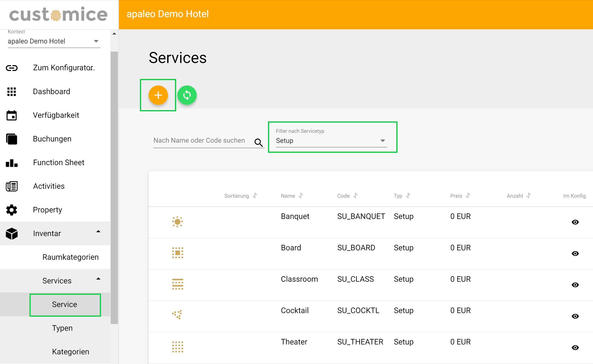Toggle configurator visibility for Classroom

pos(575,285)
